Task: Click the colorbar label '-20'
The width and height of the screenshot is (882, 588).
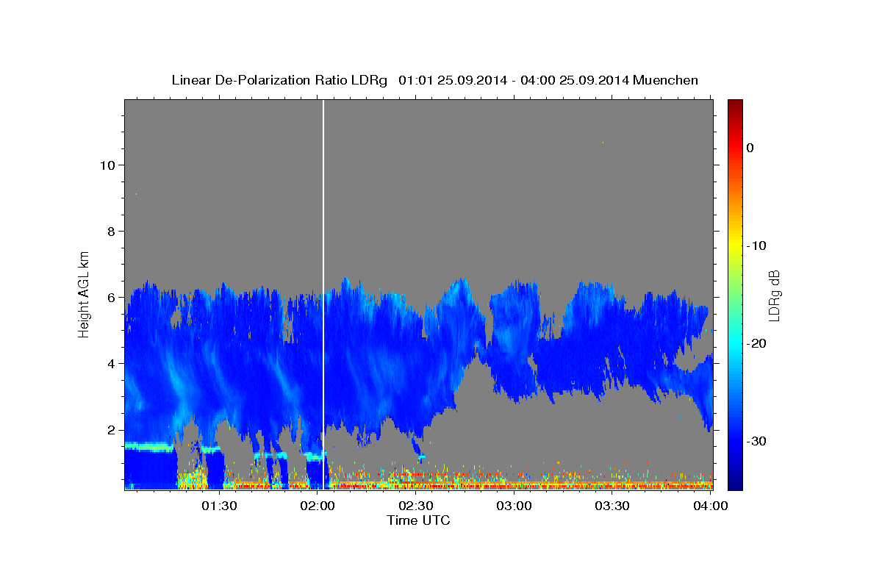Action: tap(757, 343)
